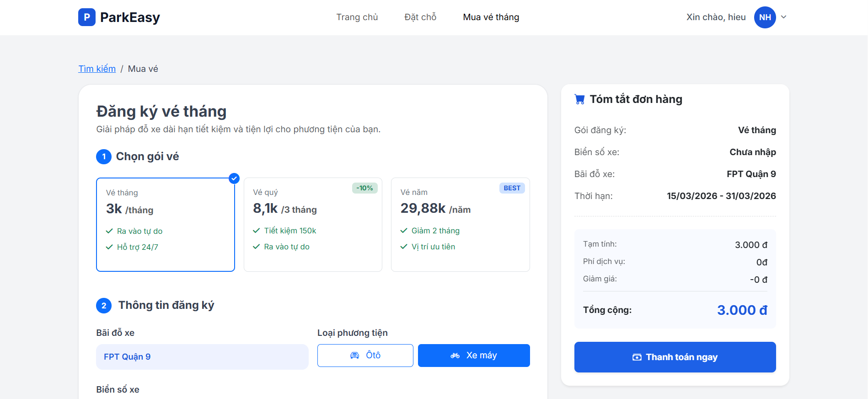Expand the user account dropdown chevron
Screen dimensions: 868x399
[x=783, y=17]
